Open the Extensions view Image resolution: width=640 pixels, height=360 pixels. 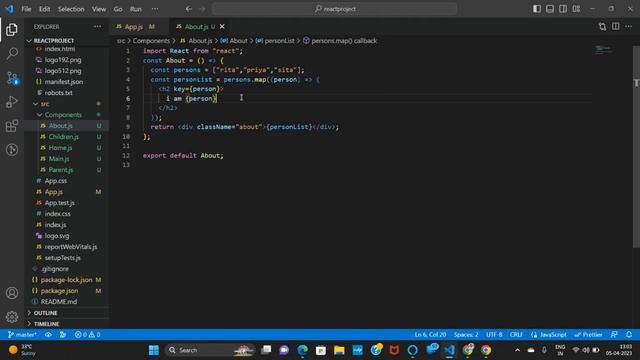pyautogui.click(x=12, y=126)
